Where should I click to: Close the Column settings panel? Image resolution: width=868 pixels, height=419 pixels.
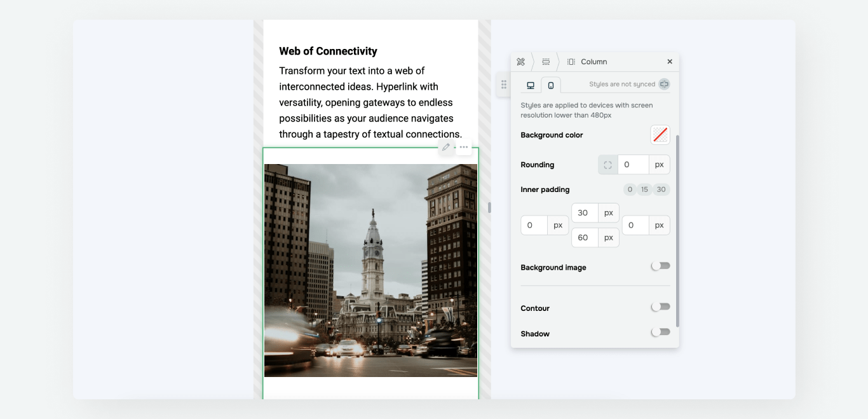(670, 62)
